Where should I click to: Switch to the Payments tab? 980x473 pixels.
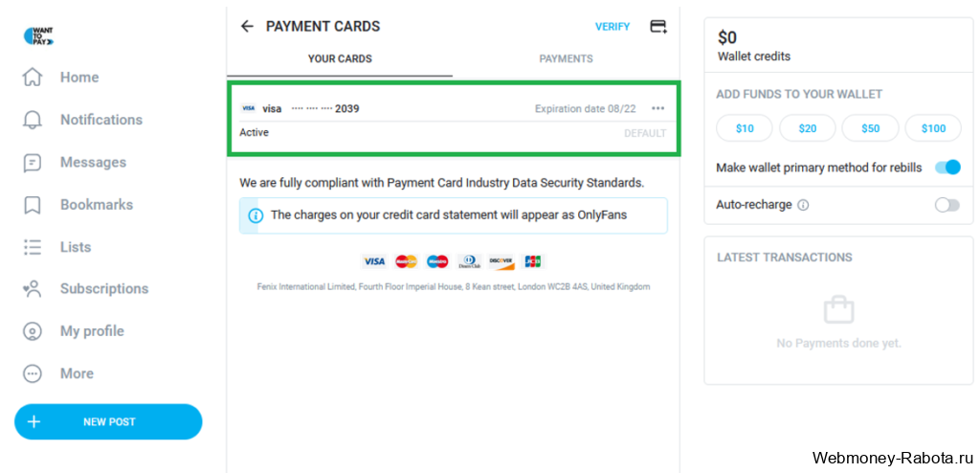tap(566, 58)
